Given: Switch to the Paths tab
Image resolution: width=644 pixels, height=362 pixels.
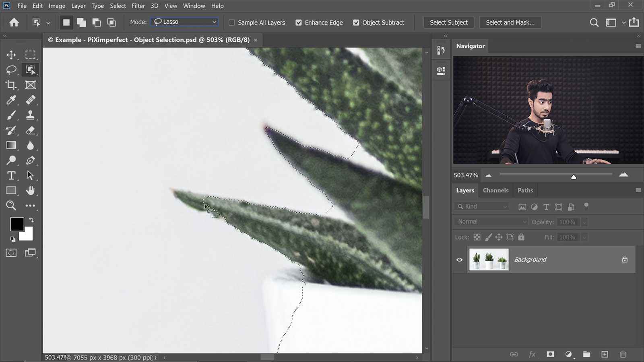Looking at the screenshot, I should pos(525,190).
